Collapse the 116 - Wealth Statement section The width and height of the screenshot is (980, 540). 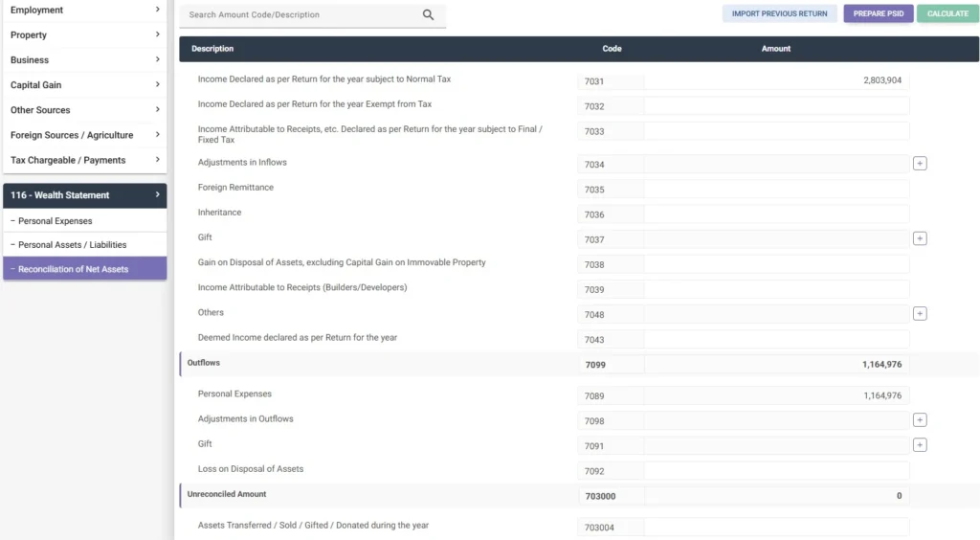tap(85, 195)
